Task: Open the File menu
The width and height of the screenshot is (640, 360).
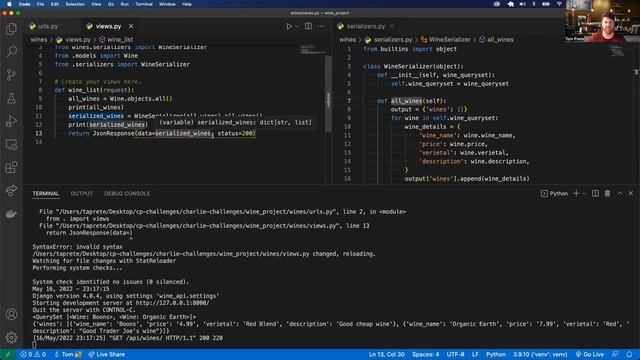Action: 40,4
